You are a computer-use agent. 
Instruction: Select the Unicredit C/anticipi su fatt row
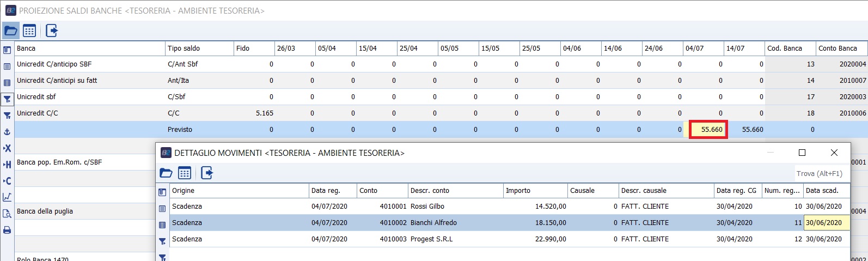(441, 81)
